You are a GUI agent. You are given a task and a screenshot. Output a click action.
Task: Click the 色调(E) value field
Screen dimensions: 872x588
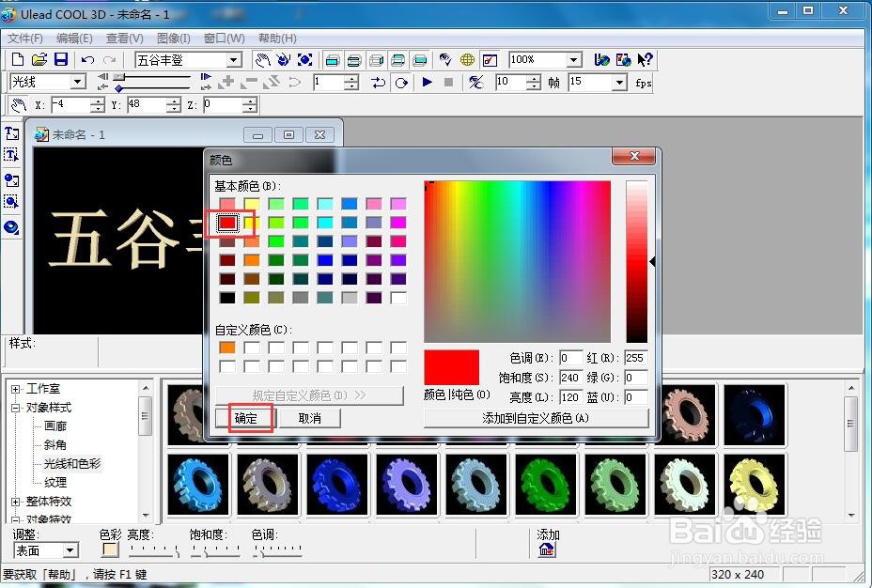coord(570,358)
